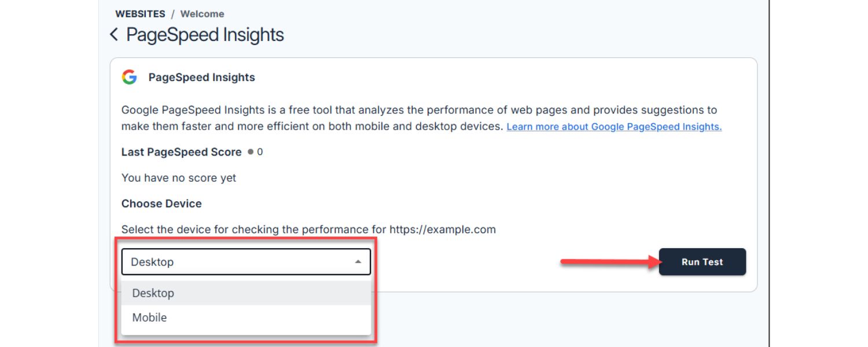
Task: Click the Last PageSpeed Score label
Action: (181, 152)
